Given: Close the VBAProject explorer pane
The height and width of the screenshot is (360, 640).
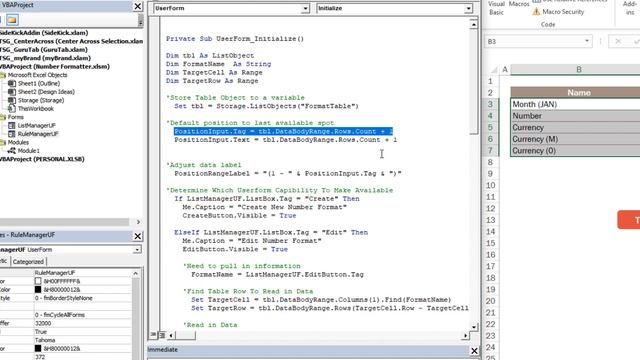Looking at the screenshot, I should 138,6.
